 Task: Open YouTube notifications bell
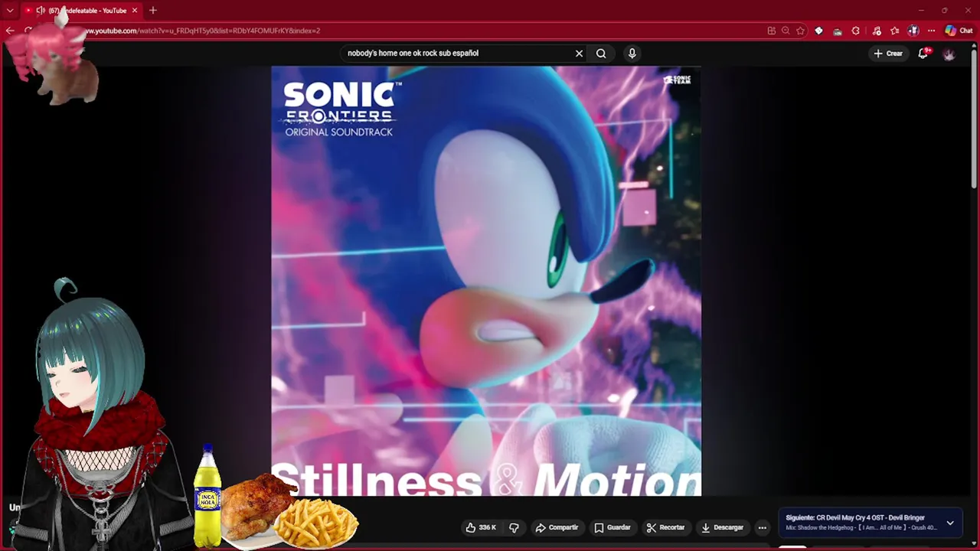[x=923, y=53]
